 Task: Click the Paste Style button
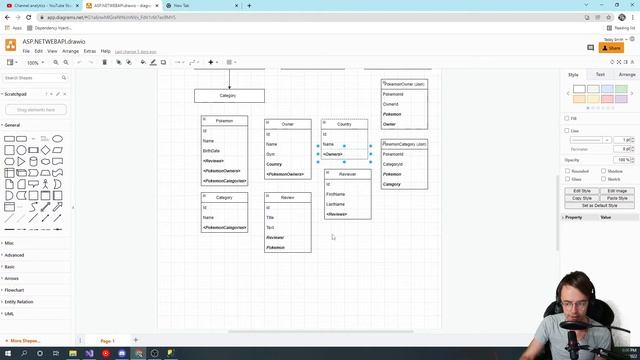[617, 198]
